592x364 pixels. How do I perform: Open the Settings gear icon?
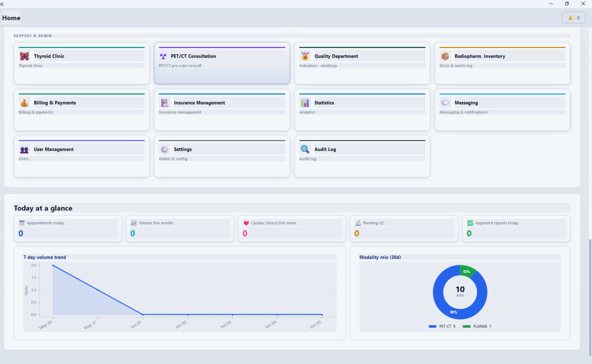165,149
